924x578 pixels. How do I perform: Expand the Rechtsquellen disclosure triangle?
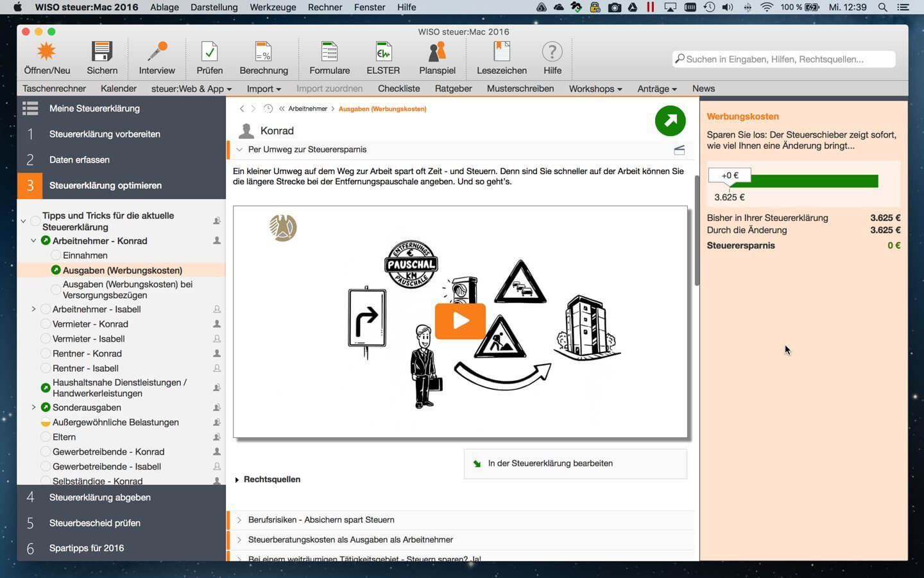[x=237, y=480]
